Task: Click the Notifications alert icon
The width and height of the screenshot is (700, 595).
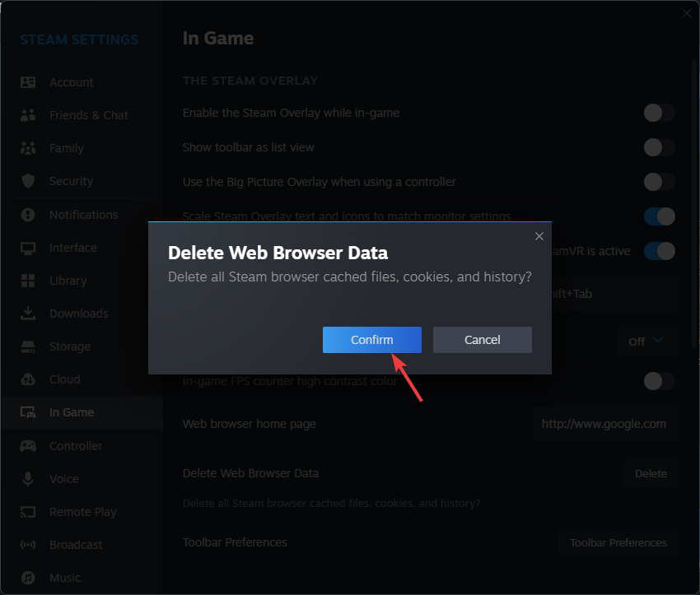Action: [28, 215]
